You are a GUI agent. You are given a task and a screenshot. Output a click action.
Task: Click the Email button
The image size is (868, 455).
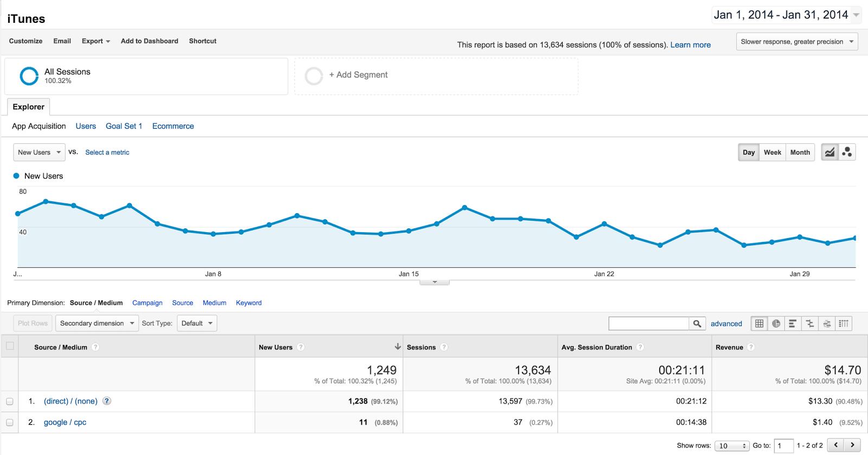[x=62, y=41]
